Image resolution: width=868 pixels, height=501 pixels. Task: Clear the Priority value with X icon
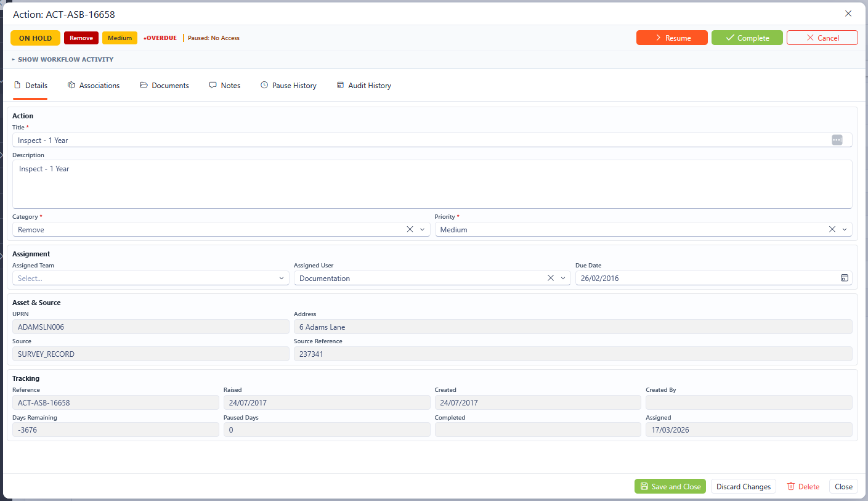tap(832, 229)
